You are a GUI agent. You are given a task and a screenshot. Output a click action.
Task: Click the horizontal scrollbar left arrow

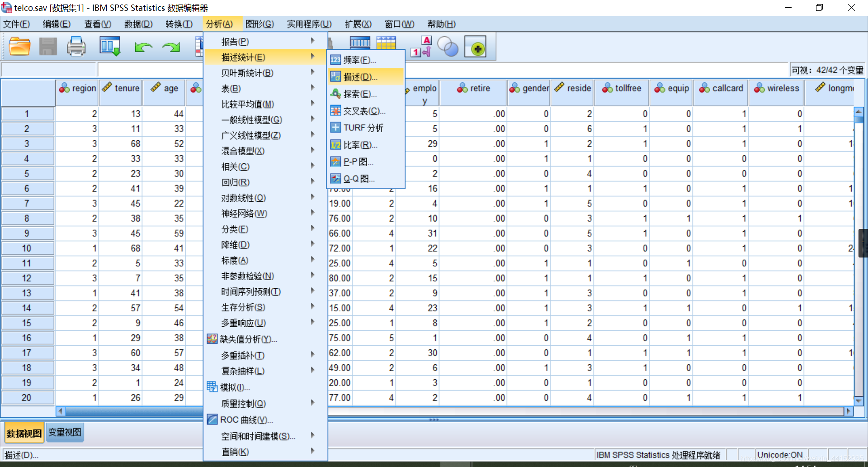point(60,411)
